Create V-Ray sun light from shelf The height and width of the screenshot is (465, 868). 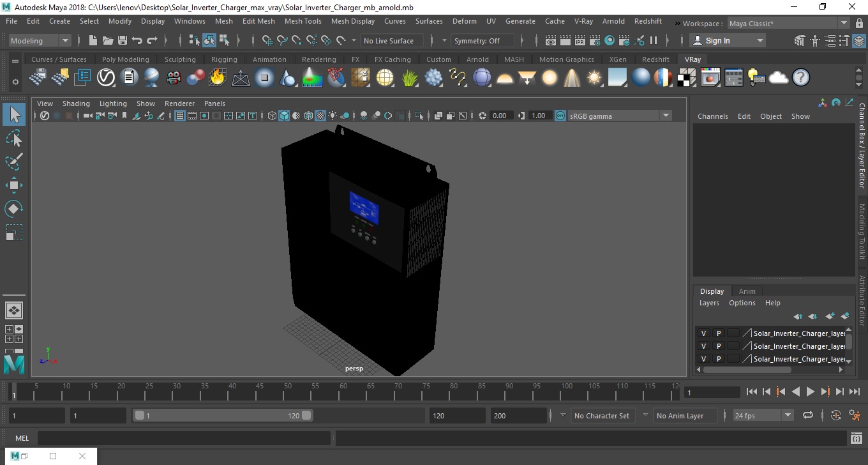pos(595,78)
